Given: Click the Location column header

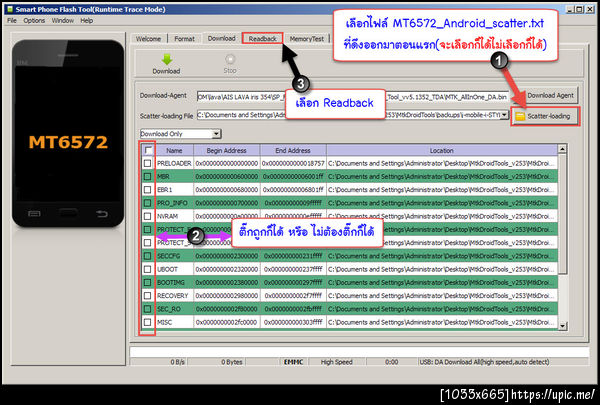Looking at the screenshot, I should (442, 150).
